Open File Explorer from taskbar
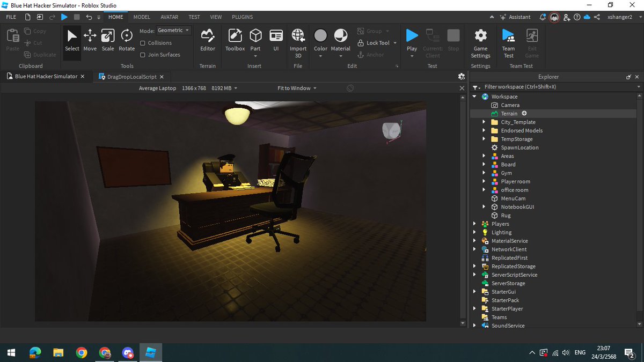This screenshot has height=362, width=644. (58, 352)
